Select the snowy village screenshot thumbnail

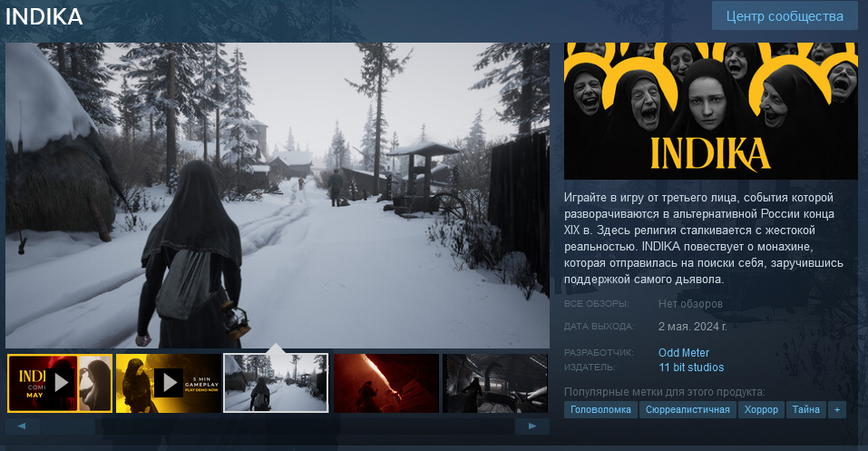click(x=276, y=383)
